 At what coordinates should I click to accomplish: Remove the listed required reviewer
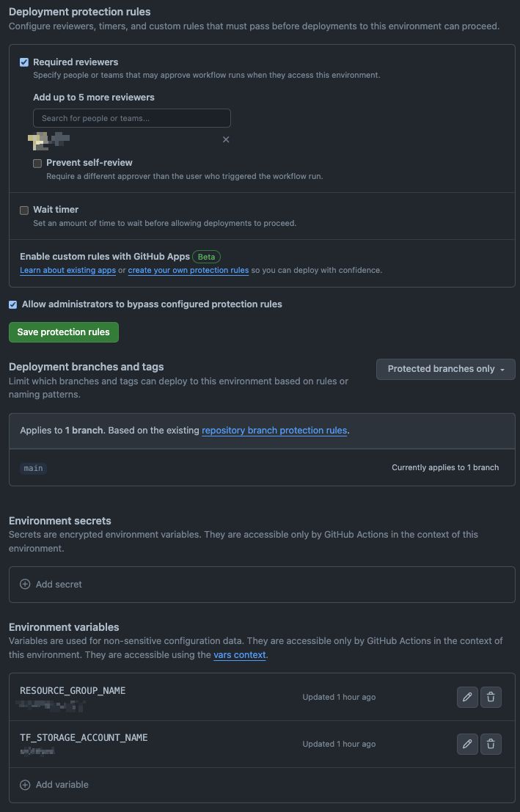pyautogui.click(x=226, y=139)
